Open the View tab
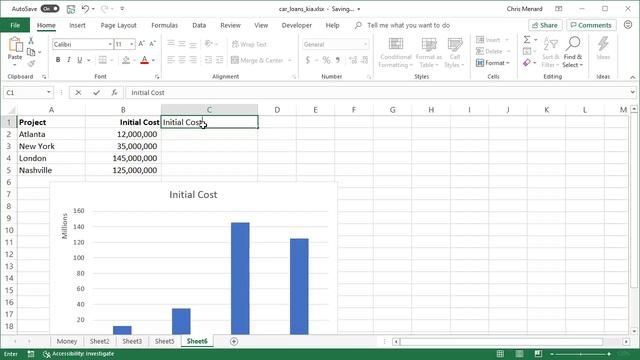The width and height of the screenshot is (640, 360). click(x=261, y=25)
